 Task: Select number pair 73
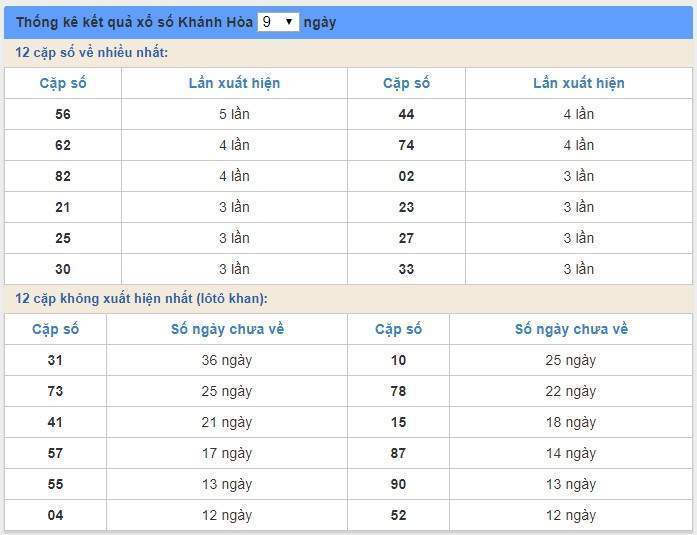tap(55, 391)
